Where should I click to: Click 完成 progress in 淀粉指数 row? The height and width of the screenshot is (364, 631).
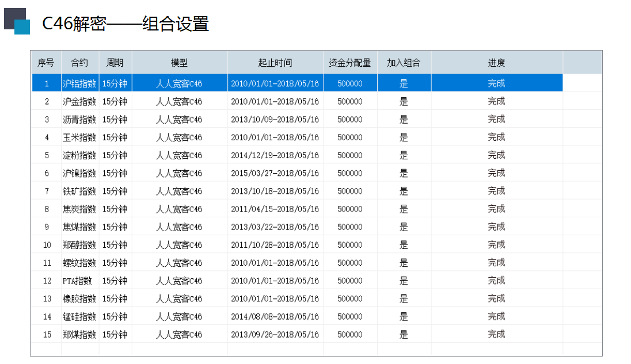[x=497, y=155]
